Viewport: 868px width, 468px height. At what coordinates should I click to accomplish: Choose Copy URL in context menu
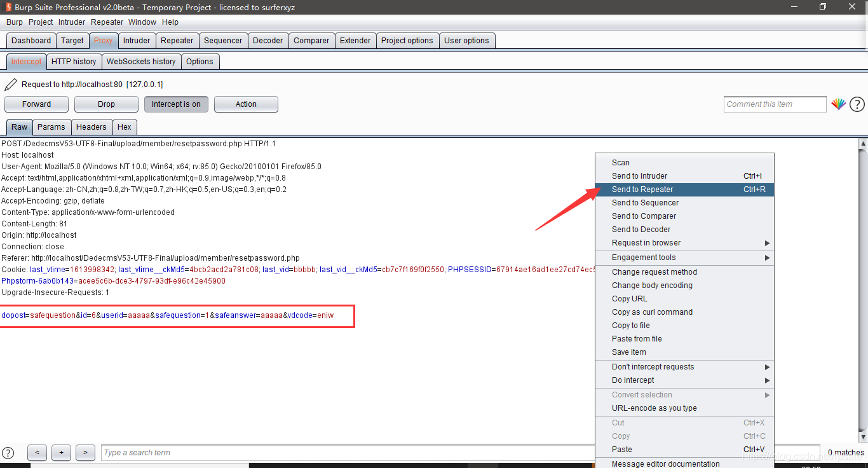pyautogui.click(x=684, y=299)
